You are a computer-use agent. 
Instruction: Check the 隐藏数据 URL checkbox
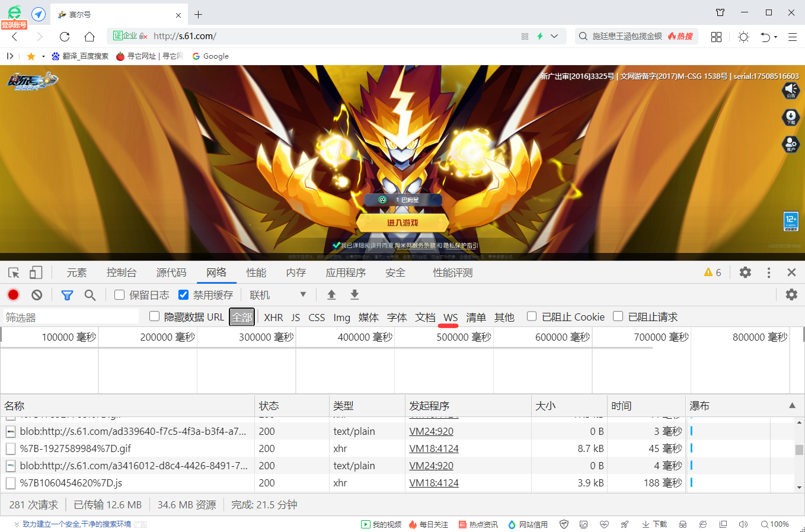click(154, 316)
